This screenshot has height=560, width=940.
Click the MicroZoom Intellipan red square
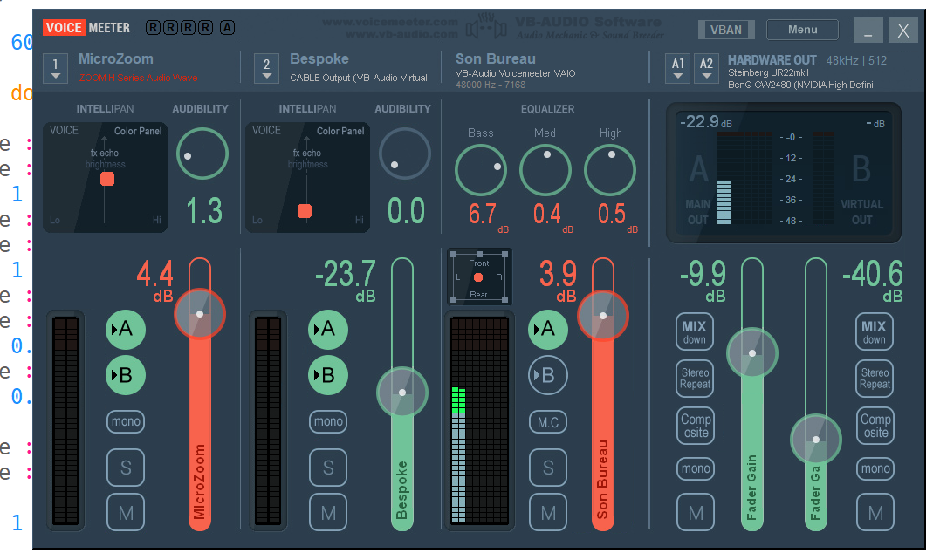point(107,179)
